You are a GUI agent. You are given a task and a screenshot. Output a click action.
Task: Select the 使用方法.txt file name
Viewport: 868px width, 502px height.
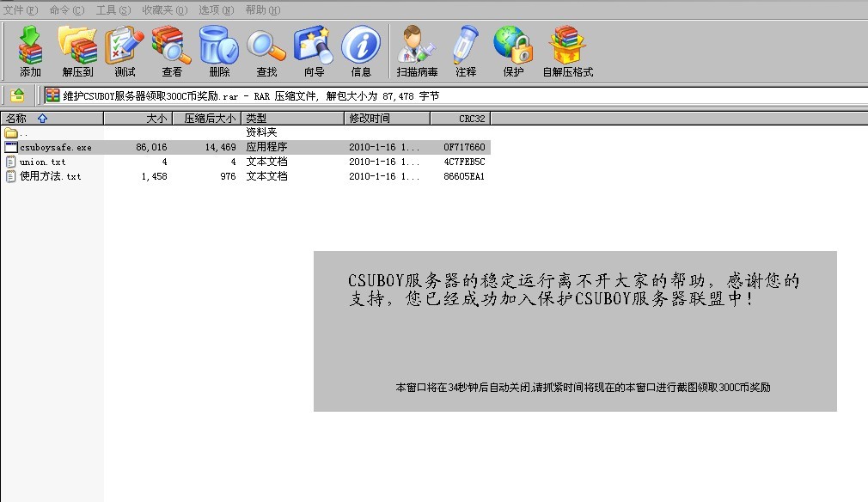[51, 176]
